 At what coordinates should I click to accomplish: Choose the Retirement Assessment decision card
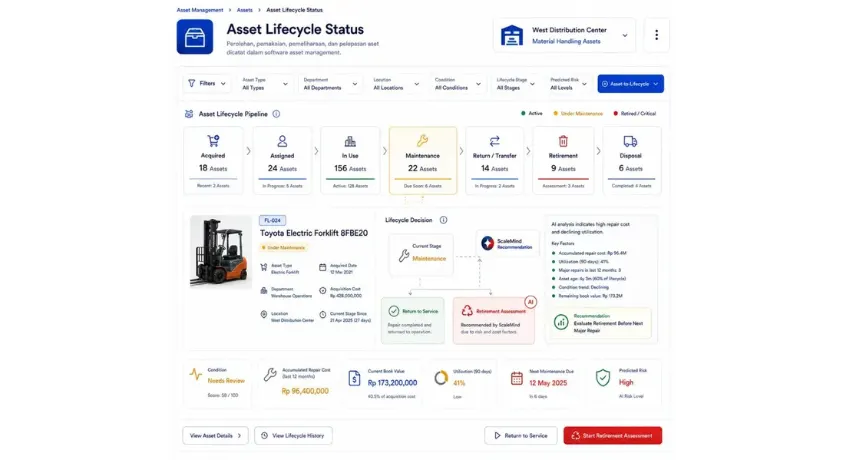[494, 321]
